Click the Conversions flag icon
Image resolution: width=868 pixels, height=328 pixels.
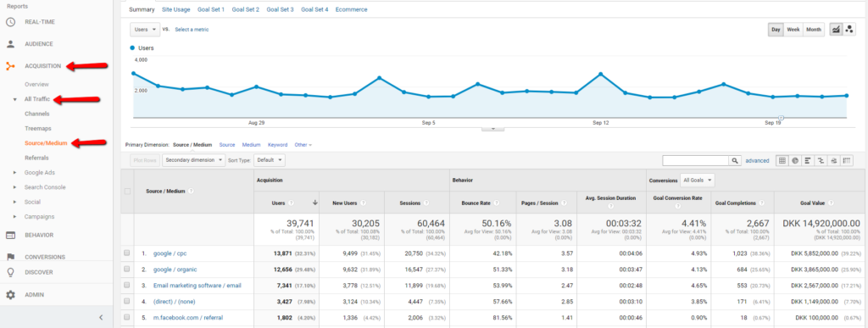[x=10, y=257]
